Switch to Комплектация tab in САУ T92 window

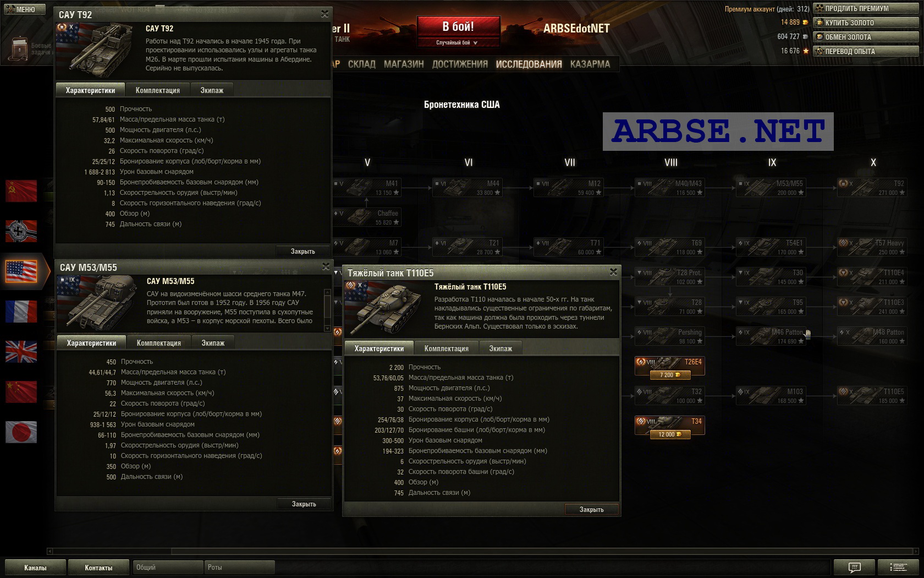point(157,90)
